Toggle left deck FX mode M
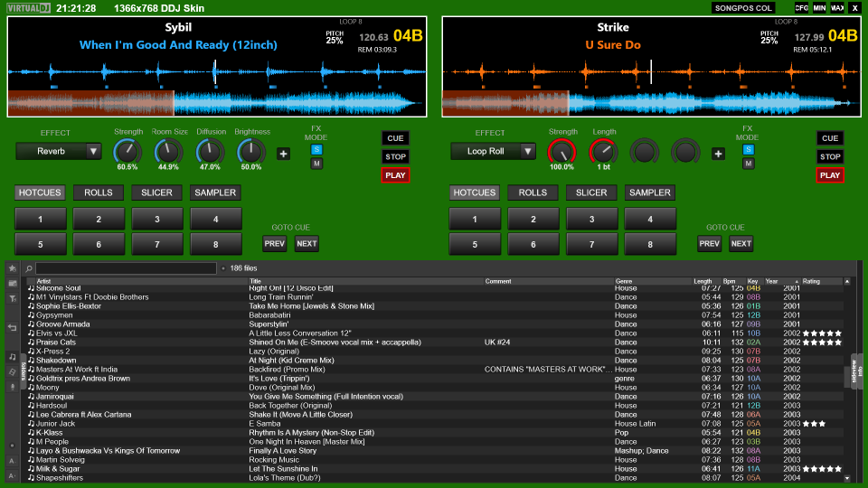The width and height of the screenshot is (868, 488). [316, 164]
